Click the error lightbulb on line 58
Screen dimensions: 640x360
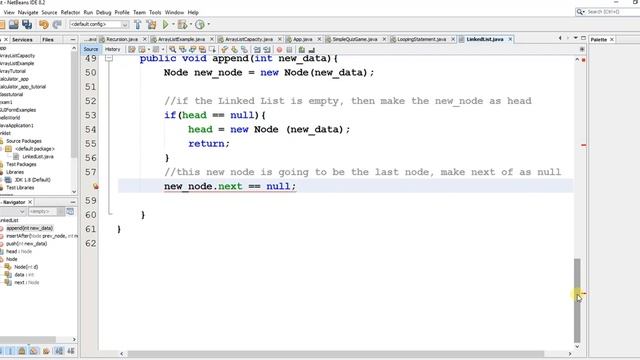(95, 187)
